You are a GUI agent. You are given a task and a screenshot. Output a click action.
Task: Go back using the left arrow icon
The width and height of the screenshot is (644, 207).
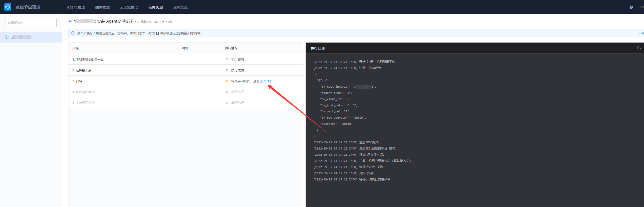[70, 21]
